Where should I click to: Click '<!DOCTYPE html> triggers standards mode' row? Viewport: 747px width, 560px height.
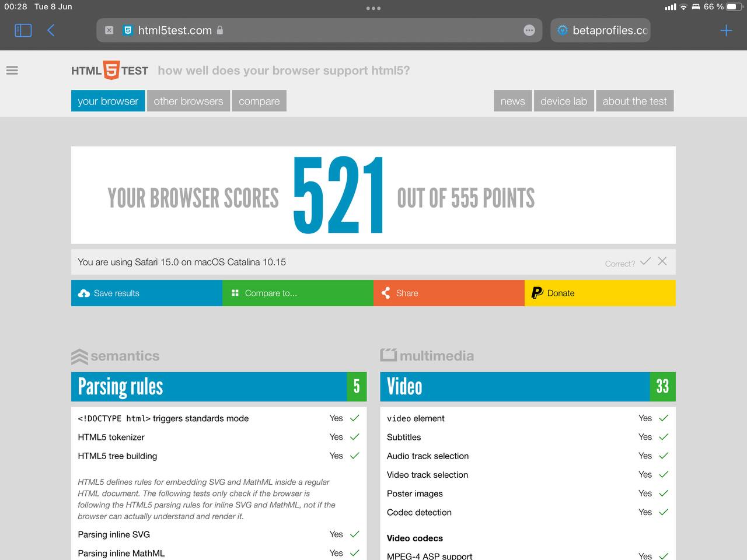click(x=219, y=418)
